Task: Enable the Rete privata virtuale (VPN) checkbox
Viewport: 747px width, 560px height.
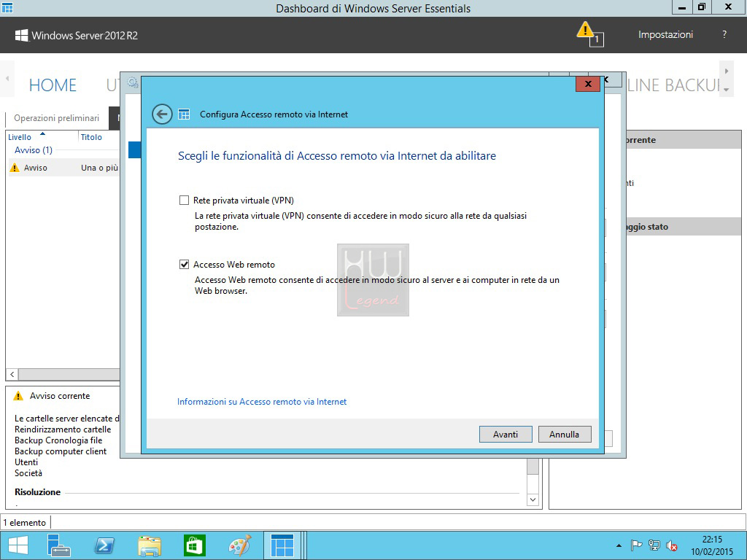Action: click(x=184, y=201)
